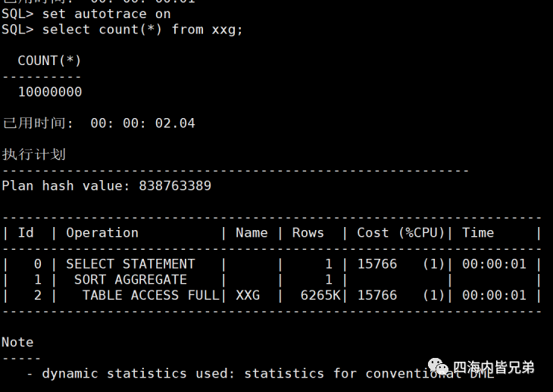553x392 pixels.
Task: Click the XXG table name cell
Action: point(248,295)
